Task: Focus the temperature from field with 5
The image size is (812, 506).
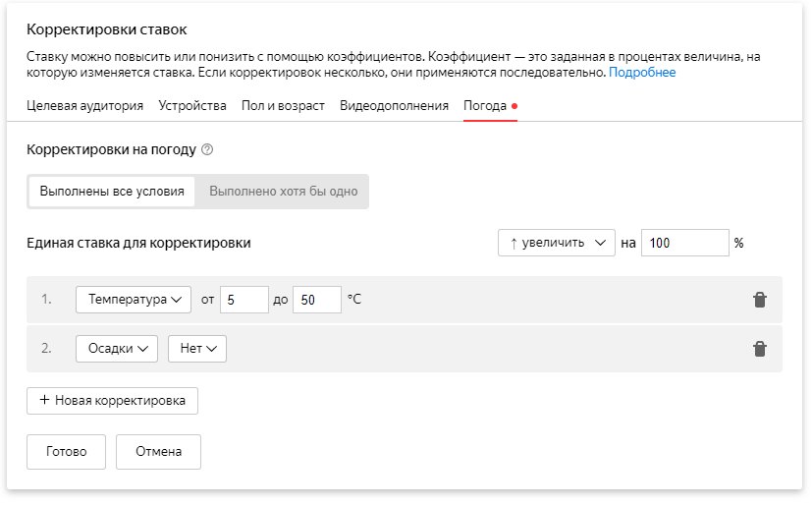Action: [244, 300]
